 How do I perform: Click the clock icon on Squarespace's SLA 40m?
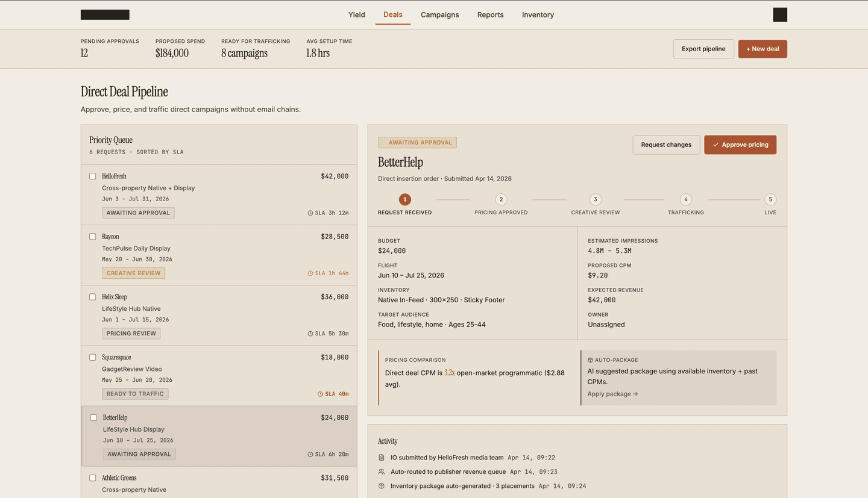click(320, 394)
